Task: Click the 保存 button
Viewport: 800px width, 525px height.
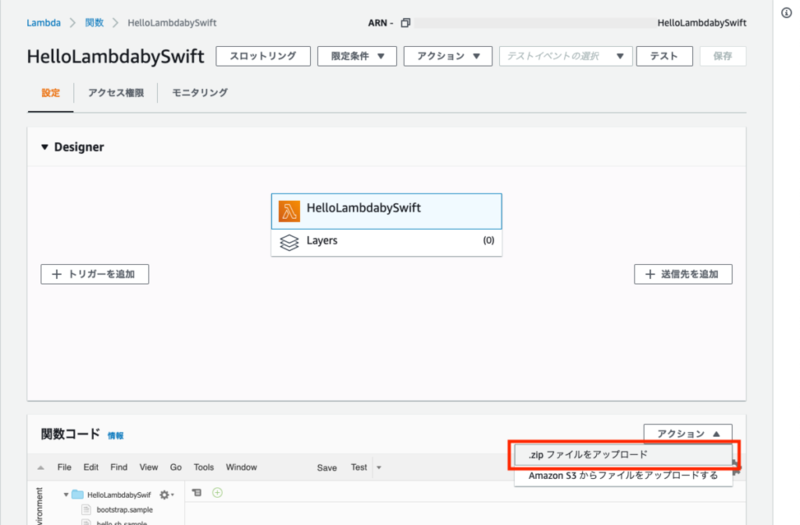Action: pos(722,56)
